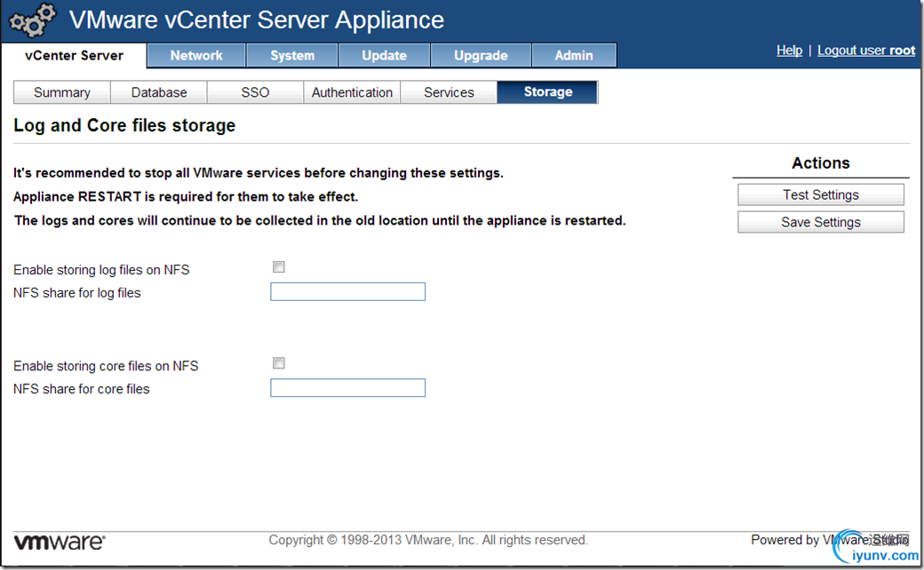Click the vmware logo in footer

[60, 542]
